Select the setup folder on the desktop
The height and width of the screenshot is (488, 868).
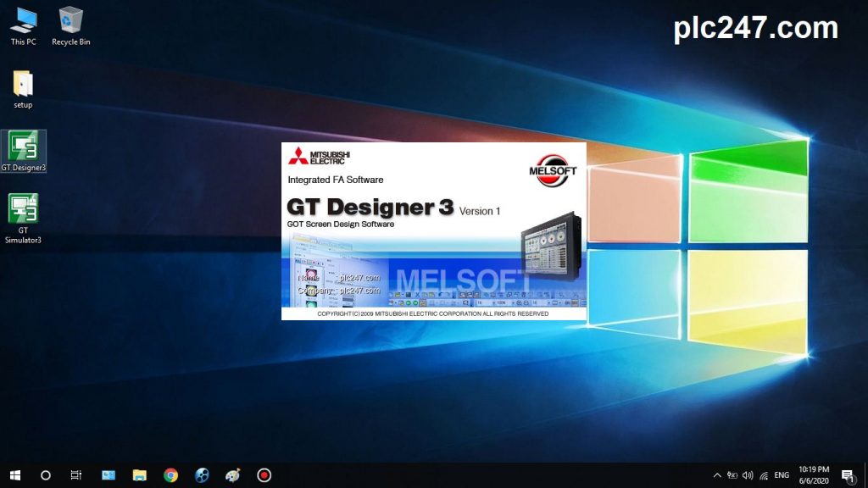click(x=23, y=90)
